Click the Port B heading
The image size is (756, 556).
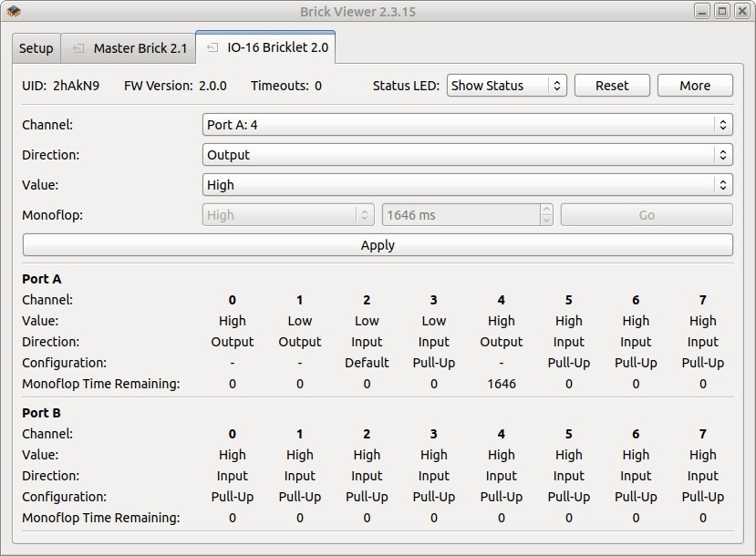click(x=41, y=413)
